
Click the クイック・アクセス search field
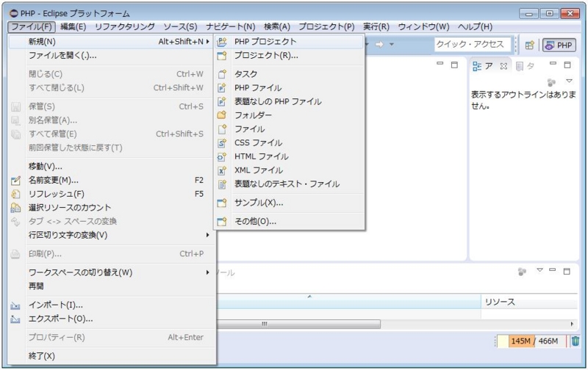(473, 45)
